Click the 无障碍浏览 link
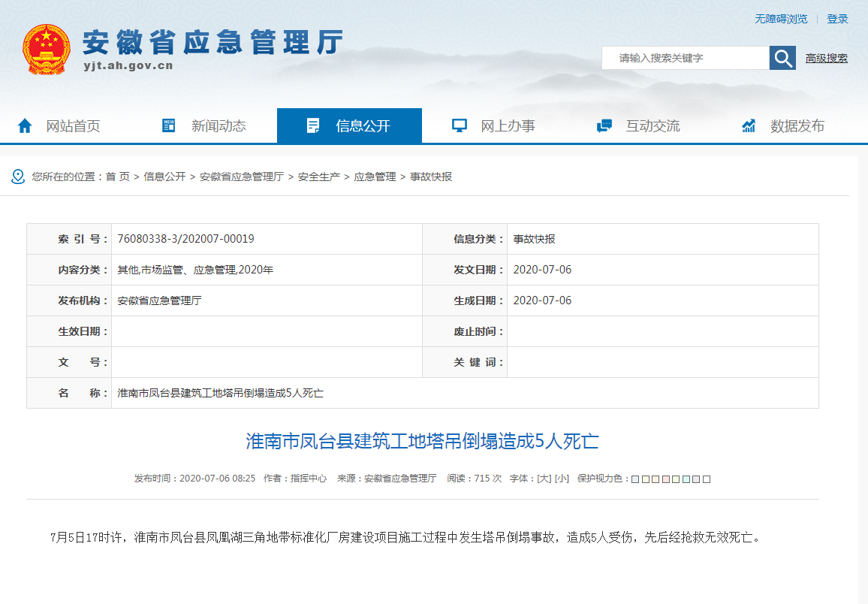The image size is (868, 604). pyautogui.click(x=781, y=20)
